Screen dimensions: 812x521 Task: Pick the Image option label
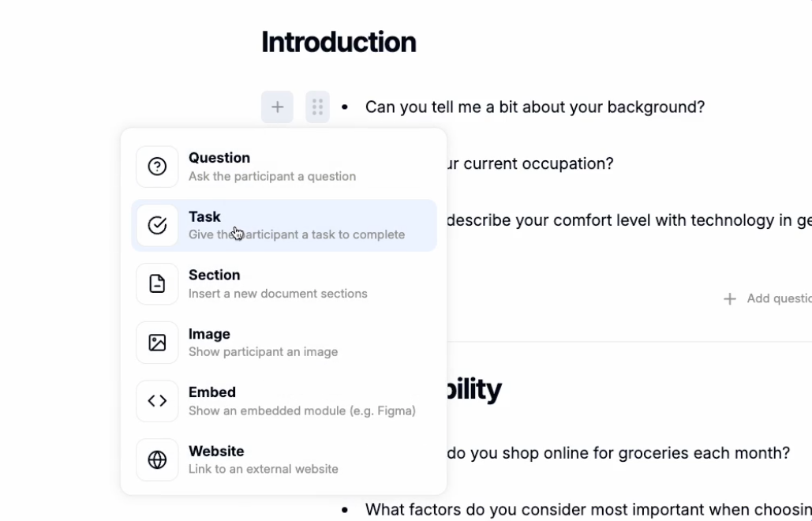click(x=209, y=334)
